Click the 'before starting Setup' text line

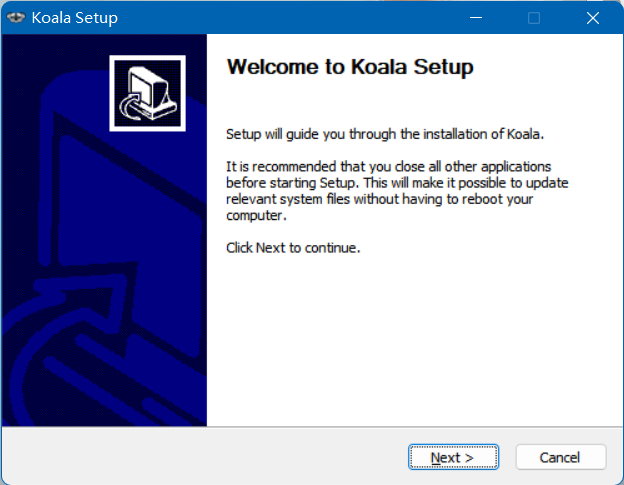(x=397, y=183)
